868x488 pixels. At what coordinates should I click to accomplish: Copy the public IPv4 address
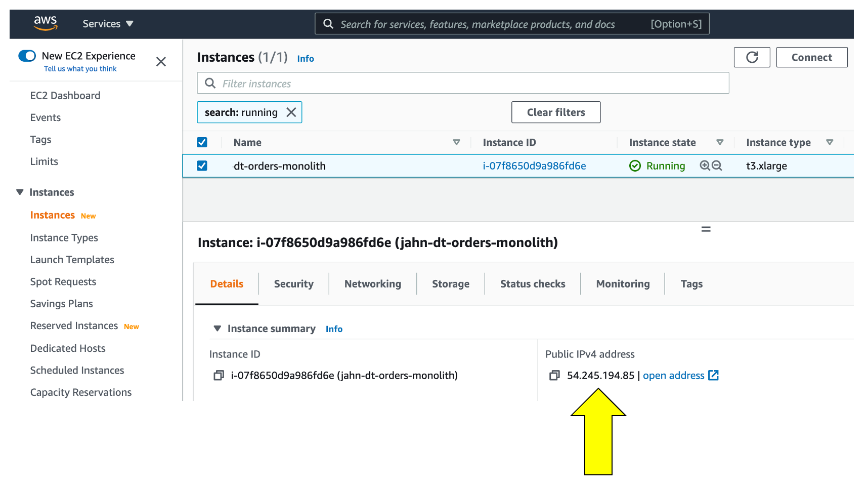tap(554, 375)
